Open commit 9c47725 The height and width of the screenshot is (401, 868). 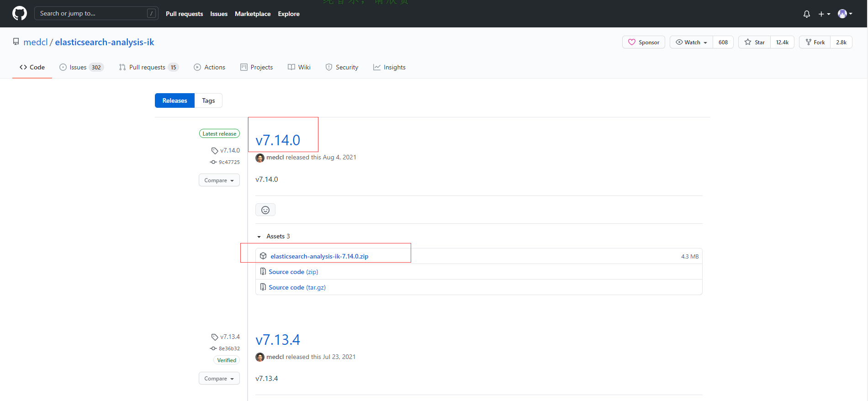[x=225, y=162]
